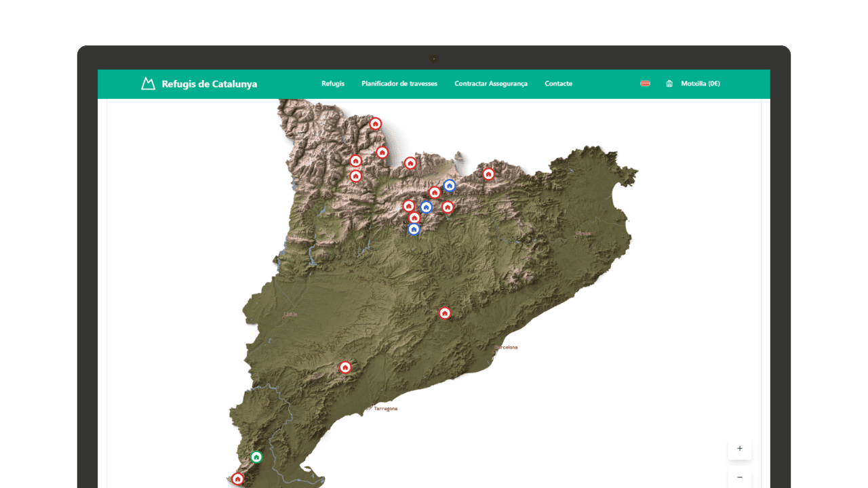Click the red refuge marker near Tarragona
The height and width of the screenshot is (488, 868).
coord(345,367)
